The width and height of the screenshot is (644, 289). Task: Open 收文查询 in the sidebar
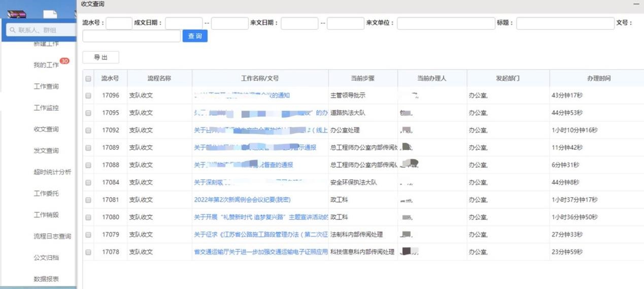tap(46, 129)
